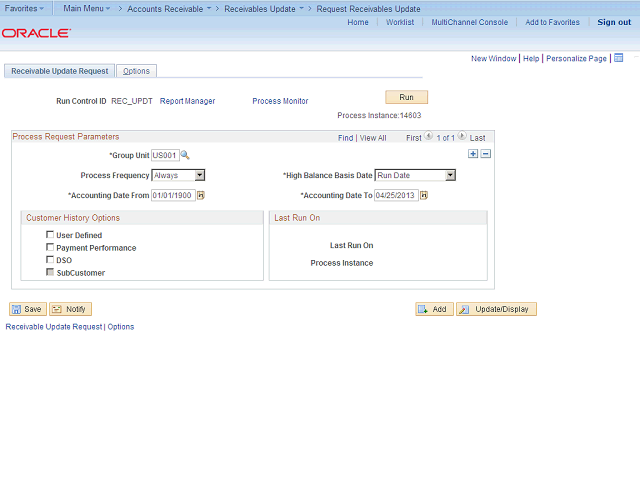Select the REC_UPDT run control ID text

pos(132,101)
